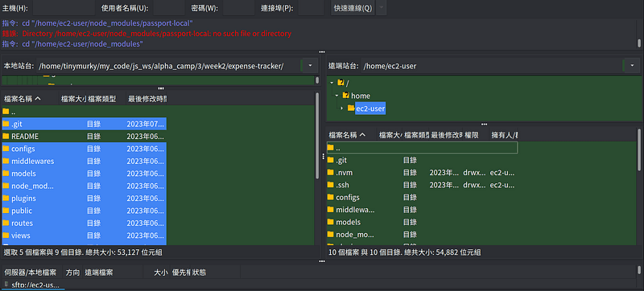Click the remote .git folder icon

[331, 160]
